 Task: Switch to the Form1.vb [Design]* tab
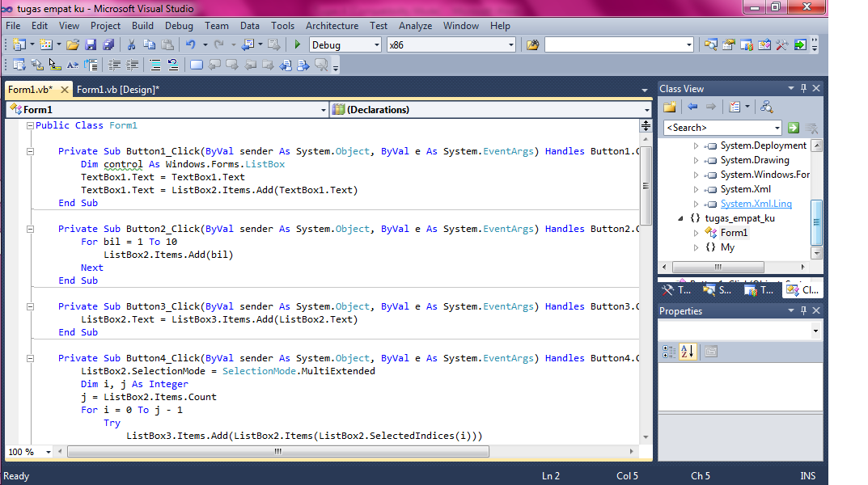[118, 90]
